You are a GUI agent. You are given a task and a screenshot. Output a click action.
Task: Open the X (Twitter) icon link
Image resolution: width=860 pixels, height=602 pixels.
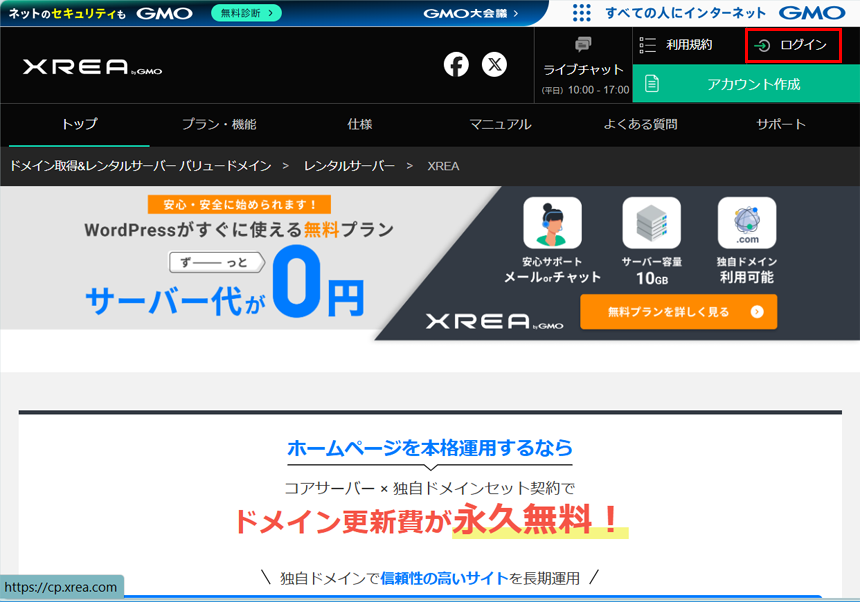pyautogui.click(x=494, y=65)
